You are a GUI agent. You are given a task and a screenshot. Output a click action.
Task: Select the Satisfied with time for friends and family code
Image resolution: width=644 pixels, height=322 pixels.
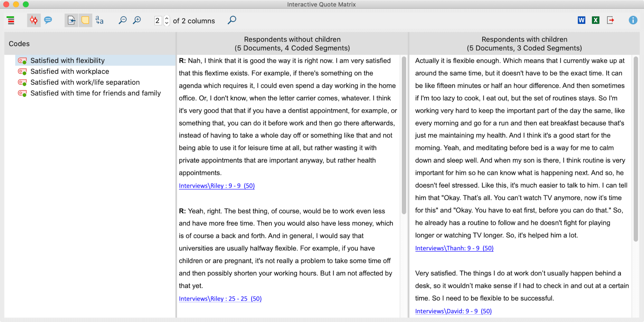point(96,93)
